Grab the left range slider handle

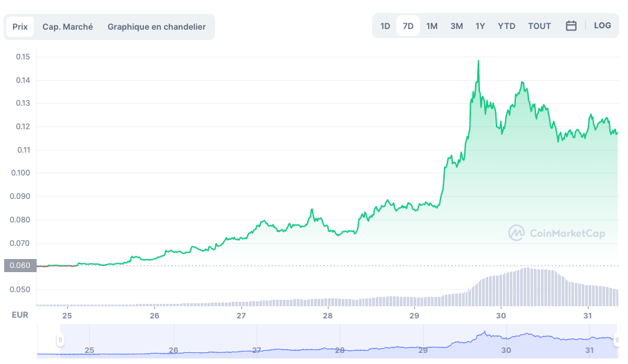point(61,340)
